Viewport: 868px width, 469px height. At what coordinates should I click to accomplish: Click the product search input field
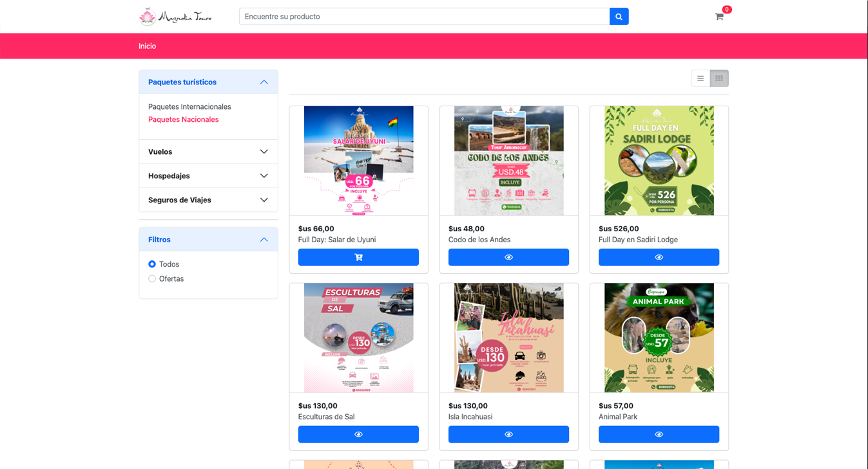(x=424, y=17)
